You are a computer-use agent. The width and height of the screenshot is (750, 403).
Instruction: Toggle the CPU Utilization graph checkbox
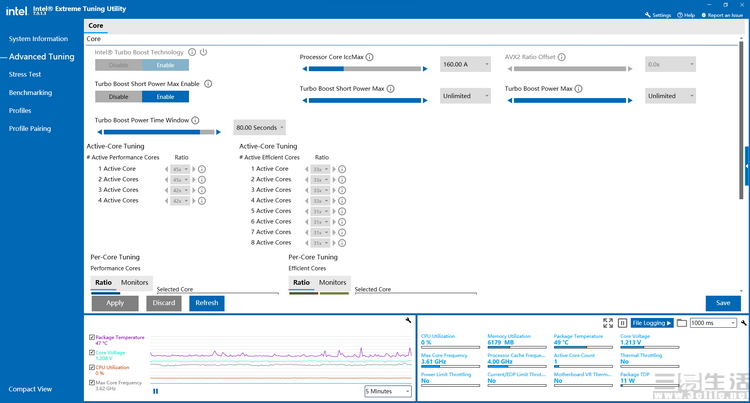coord(93,367)
